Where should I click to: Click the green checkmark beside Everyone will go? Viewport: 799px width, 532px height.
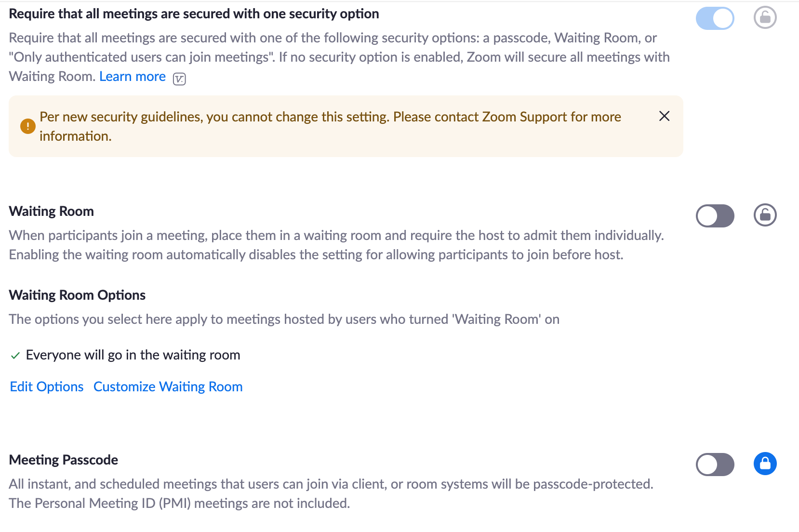coord(15,356)
